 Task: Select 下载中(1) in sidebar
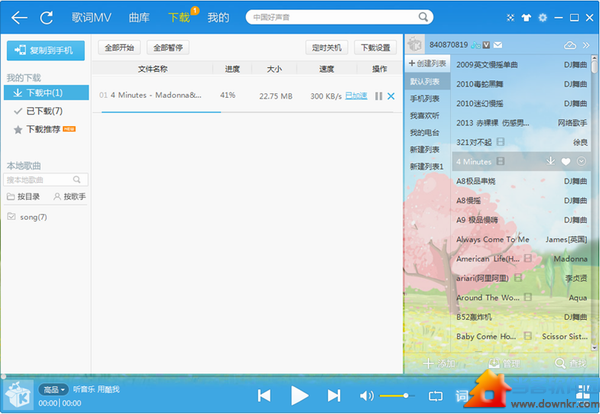tap(46, 93)
